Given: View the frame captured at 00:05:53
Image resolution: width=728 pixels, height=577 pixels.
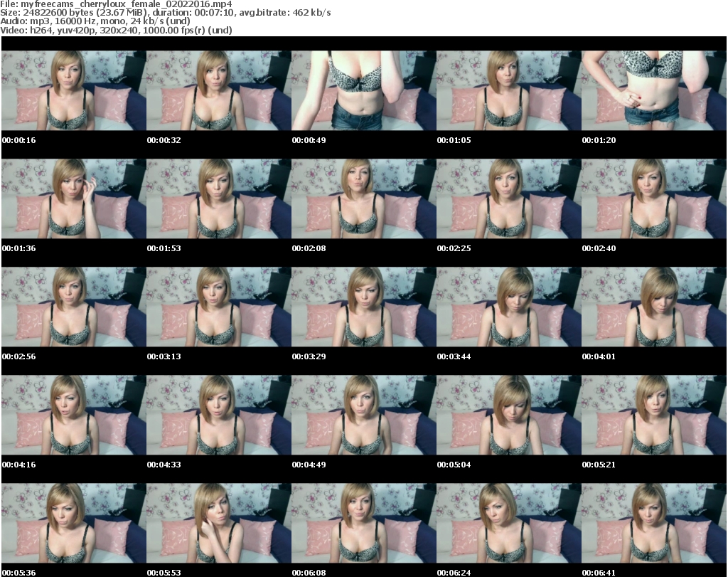Looking at the screenshot, I should [219, 524].
